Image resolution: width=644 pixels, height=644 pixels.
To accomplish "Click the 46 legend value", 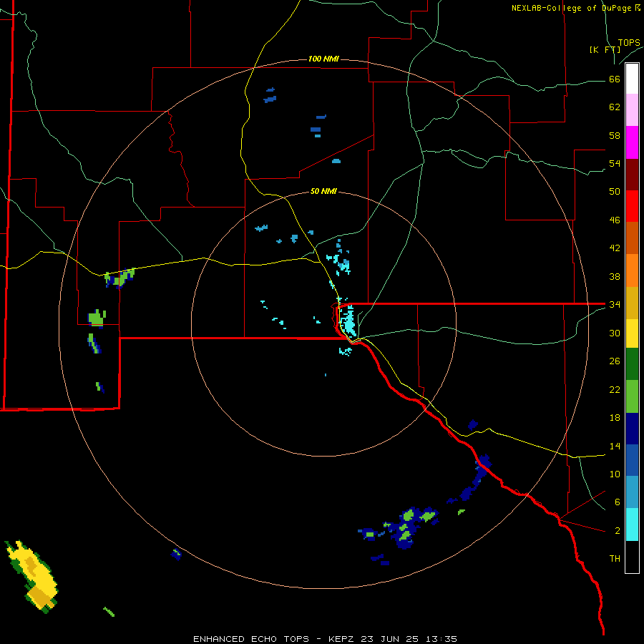I will click(615, 220).
